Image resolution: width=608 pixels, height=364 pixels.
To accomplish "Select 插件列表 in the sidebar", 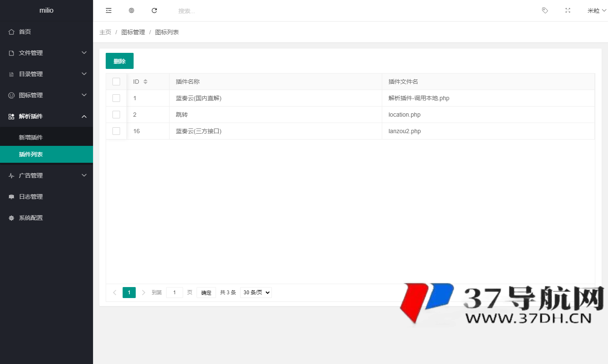I will click(31, 154).
